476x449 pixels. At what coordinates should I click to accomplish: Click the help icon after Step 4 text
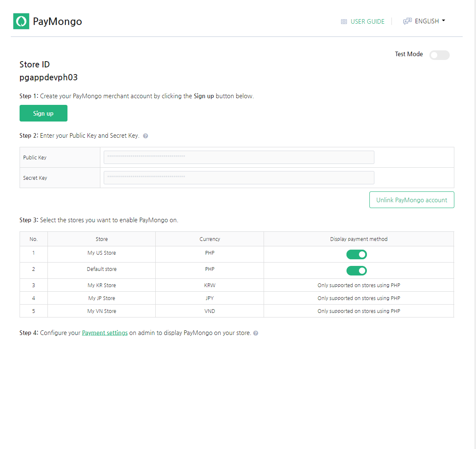click(256, 333)
